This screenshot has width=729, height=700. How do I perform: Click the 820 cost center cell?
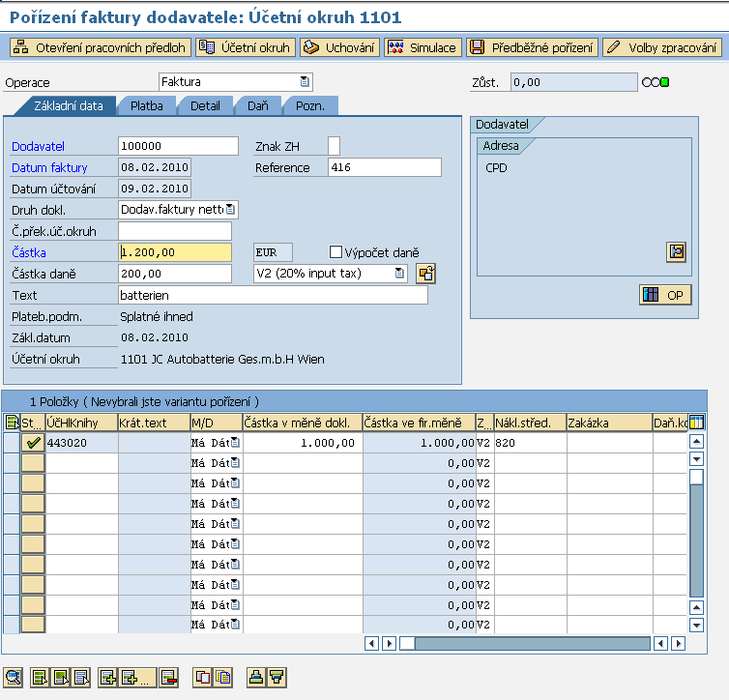coord(530,443)
